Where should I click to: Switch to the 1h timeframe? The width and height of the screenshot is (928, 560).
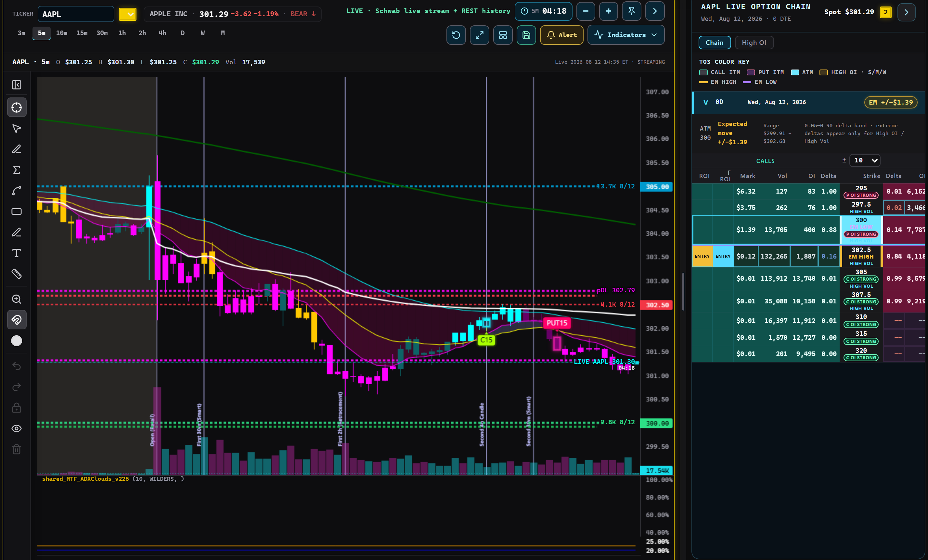pos(122,33)
